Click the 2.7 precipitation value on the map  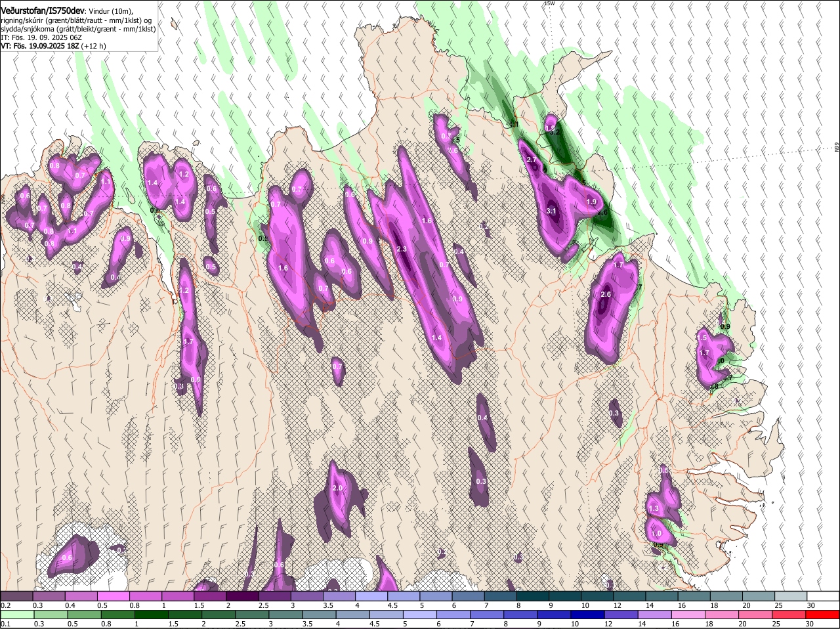(532, 160)
